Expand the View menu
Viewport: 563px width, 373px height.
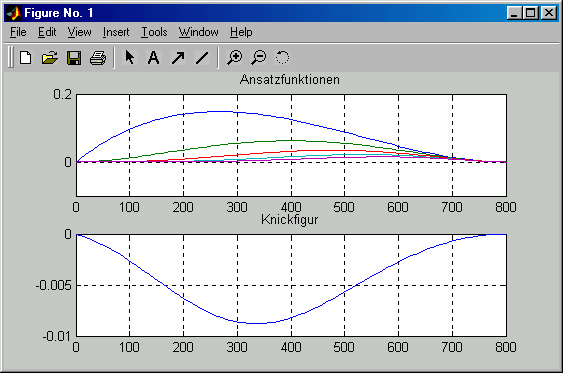[x=79, y=32]
